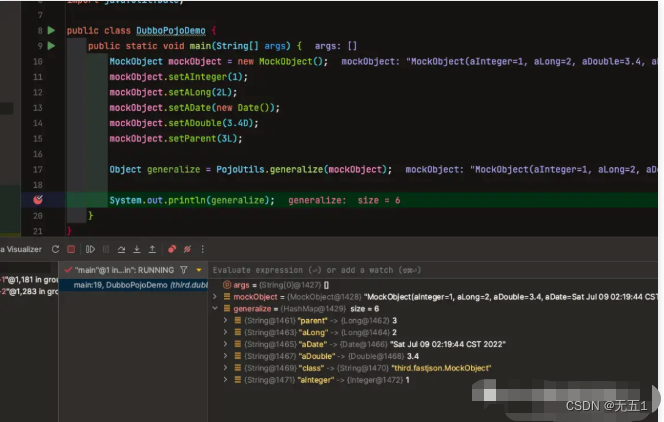This screenshot has height=422, width=664.
Task: Expand the "aInteger" map entry
Action: (x=226, y=380)
